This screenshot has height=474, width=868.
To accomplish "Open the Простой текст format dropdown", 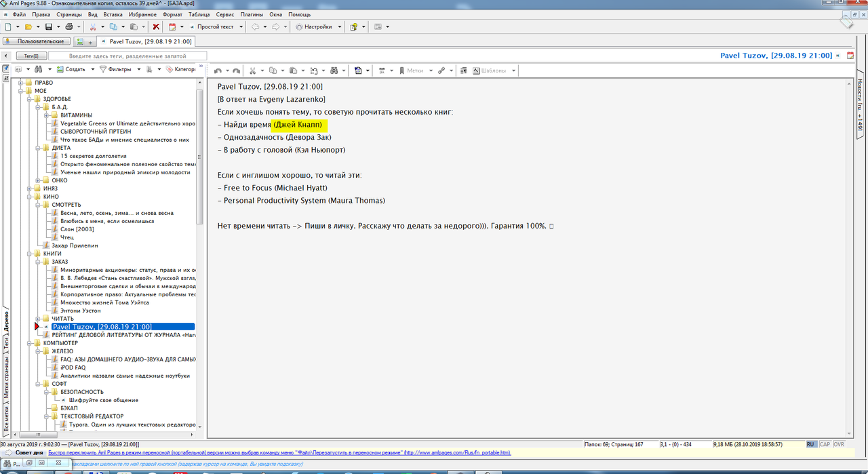I will click(216, 27).
